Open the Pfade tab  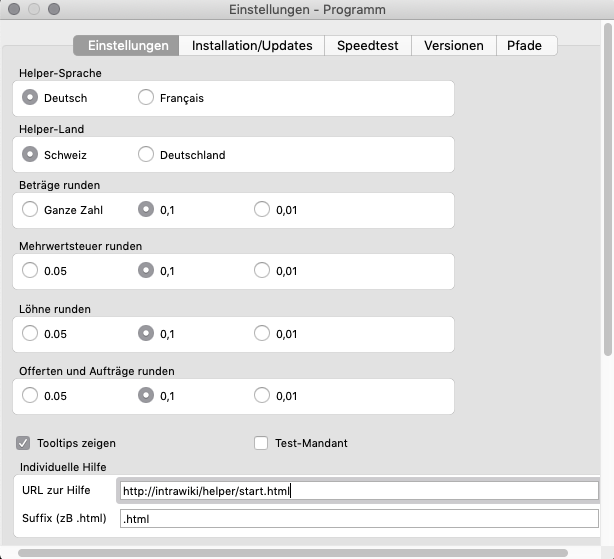524,46
